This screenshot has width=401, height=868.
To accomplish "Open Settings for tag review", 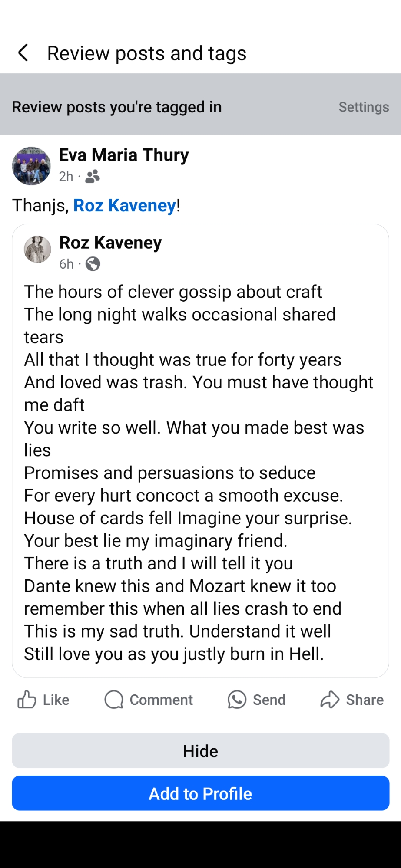I will 364,107.
